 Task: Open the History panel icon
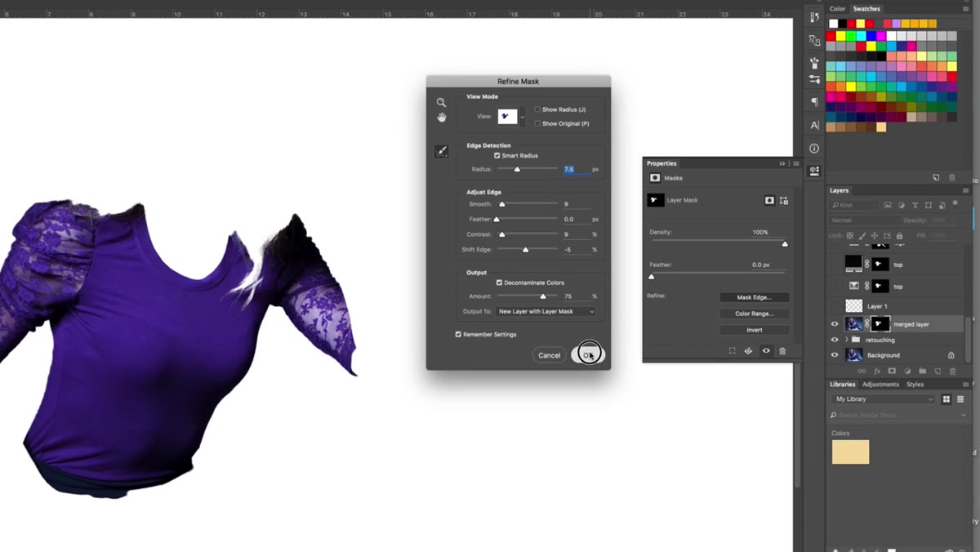click(x=814, y=17)
